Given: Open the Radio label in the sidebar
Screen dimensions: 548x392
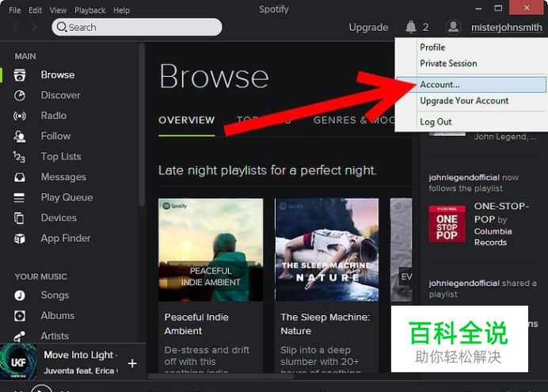Looking at the screenshot, I should coord(54,116).
